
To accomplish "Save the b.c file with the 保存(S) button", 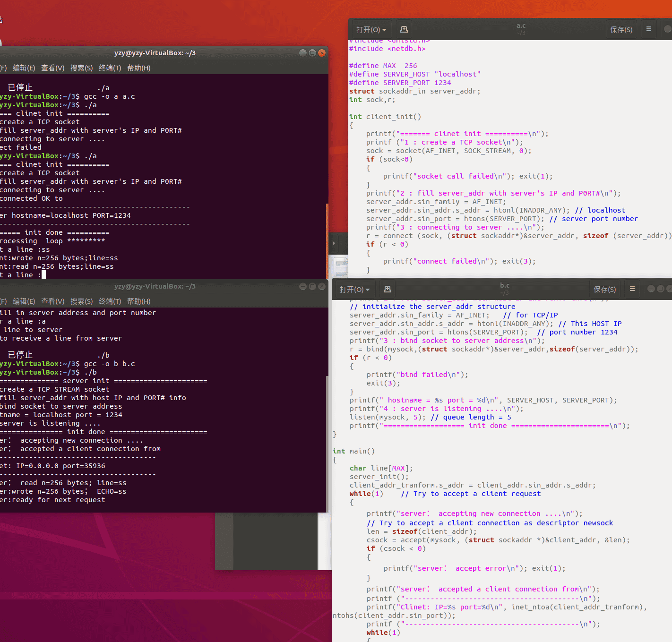I will tap(604, 289).
